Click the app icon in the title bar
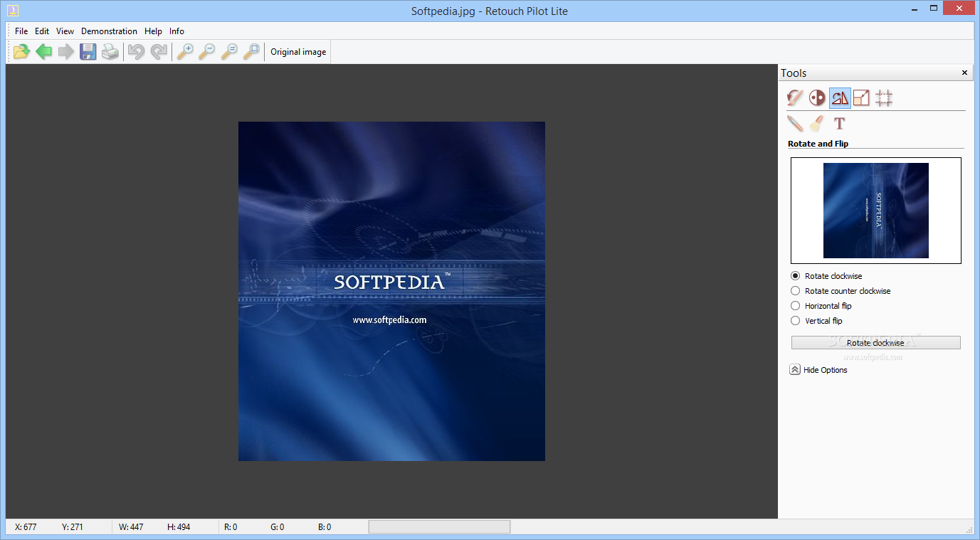Screen dimensions: 980x540 click(x=14, y=11)
